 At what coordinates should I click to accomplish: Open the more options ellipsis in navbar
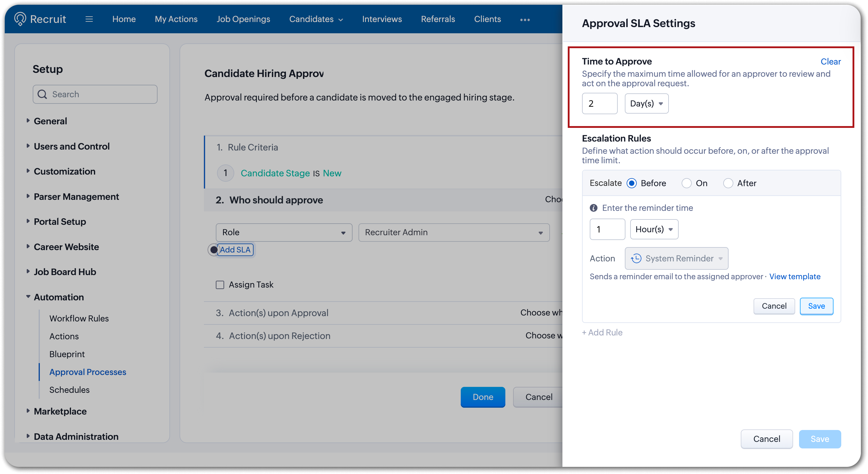[x=525, y=20]
